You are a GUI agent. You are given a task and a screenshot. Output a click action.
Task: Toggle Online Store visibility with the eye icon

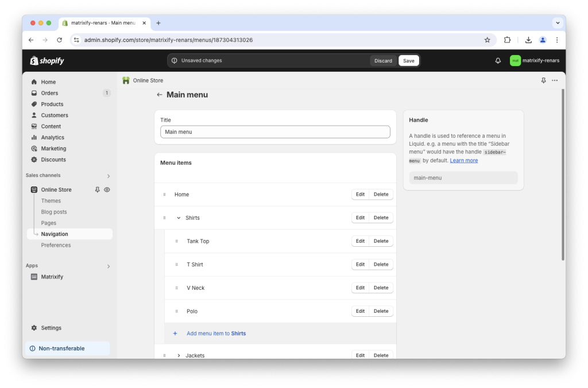pyautogui.click(x=106, y=189)
